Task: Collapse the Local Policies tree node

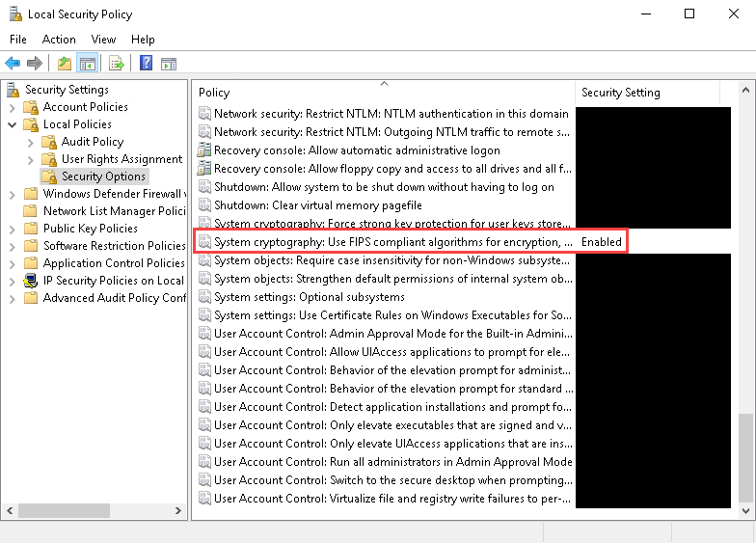Action: click(x=12, y=124)
